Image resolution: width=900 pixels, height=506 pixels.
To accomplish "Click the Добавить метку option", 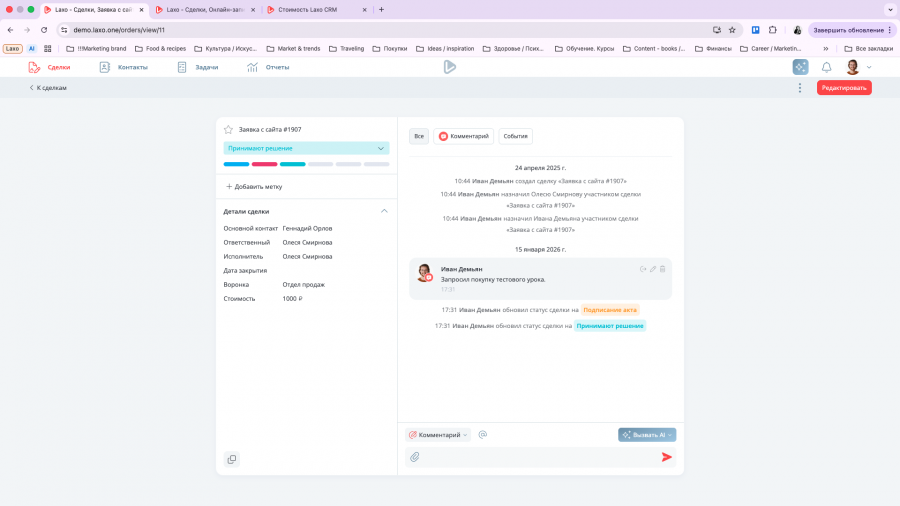I will [254, 186].
